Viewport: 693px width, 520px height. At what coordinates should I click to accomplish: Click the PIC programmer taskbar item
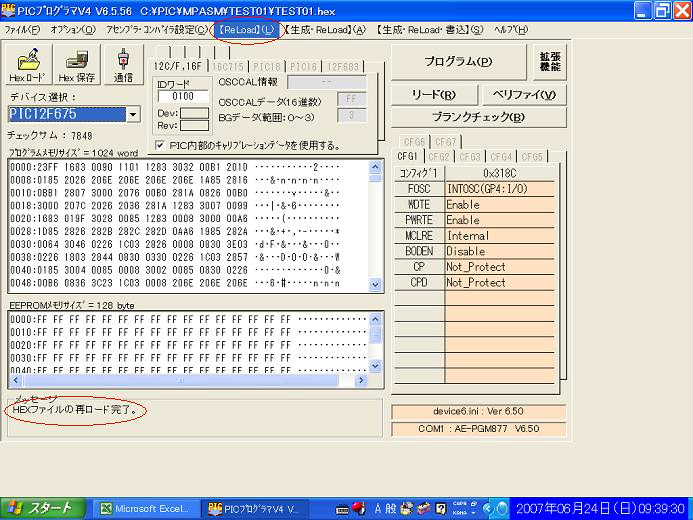coord(254,508)
